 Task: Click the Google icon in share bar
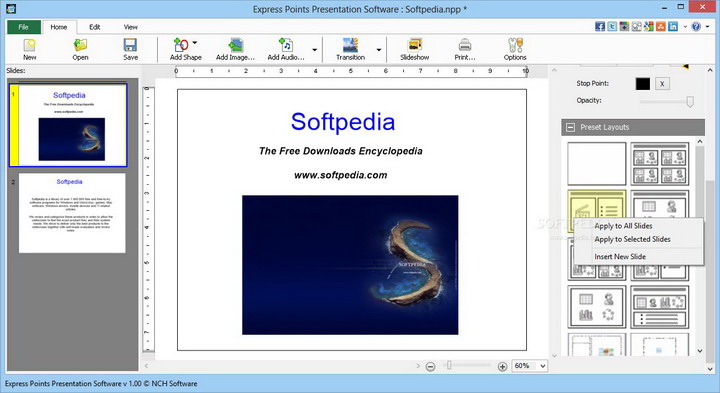pos(648,27)
